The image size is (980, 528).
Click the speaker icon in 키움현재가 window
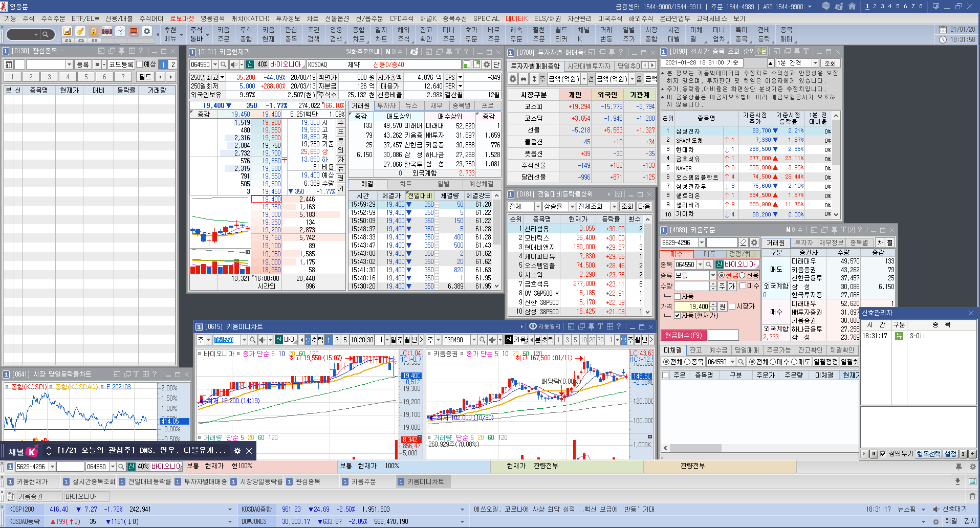[x=233, y=64]
